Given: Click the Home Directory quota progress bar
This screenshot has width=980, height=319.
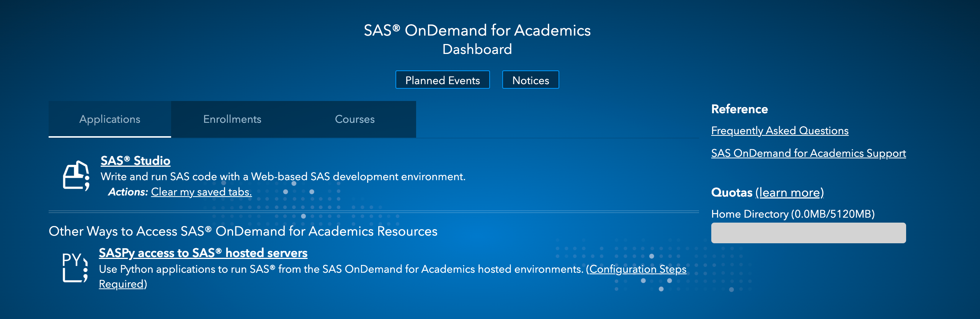Looking at the screenshot, I should coord(808,233).
